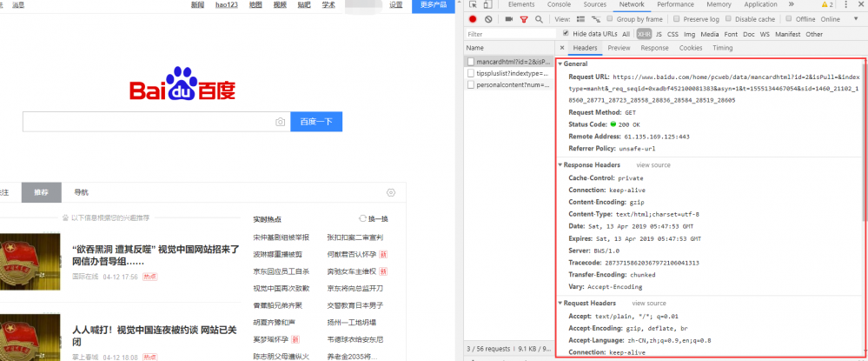The image size is (868, 361).
Task: Refresh hot topics with 换一换
Action: [x=374, y=219]
